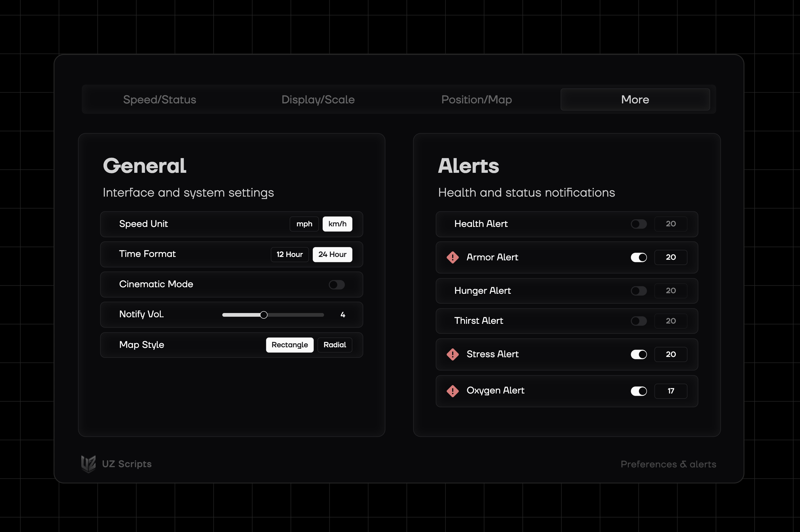Click the Stress Alert value field

tap(671, 354)
